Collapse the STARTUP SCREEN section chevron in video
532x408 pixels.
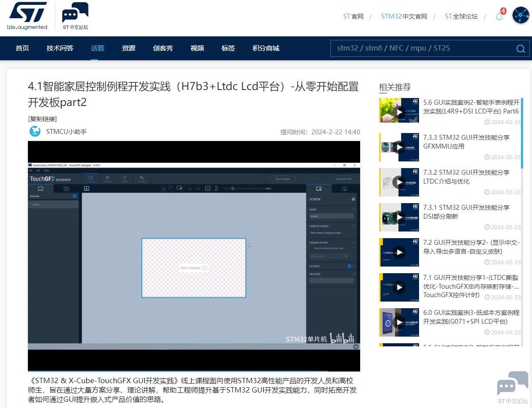coord(353,226)
